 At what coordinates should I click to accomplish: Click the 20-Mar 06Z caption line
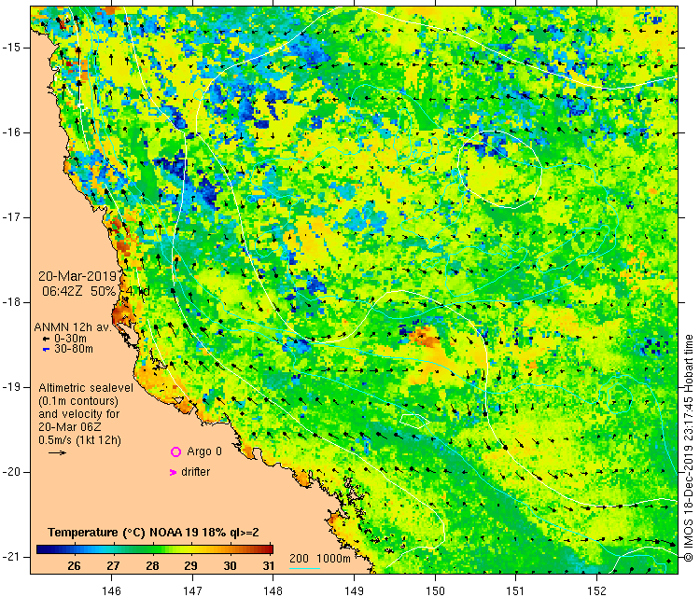coord(70,427)
